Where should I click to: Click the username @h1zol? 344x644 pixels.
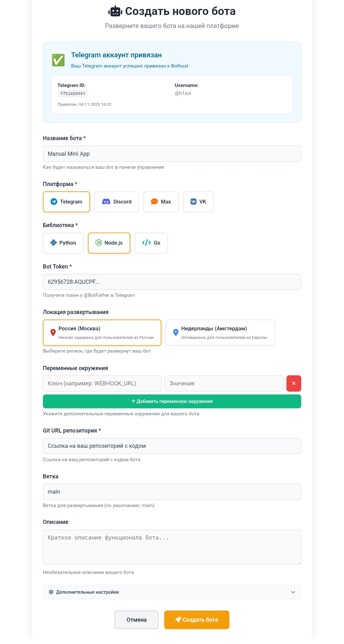click(x=183, y=93)
